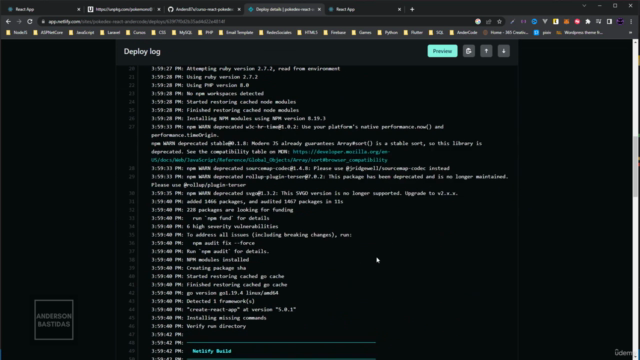640x360 pixels.
Task: Open the Flutter bookmark folder
Action: tap(413, 32)
